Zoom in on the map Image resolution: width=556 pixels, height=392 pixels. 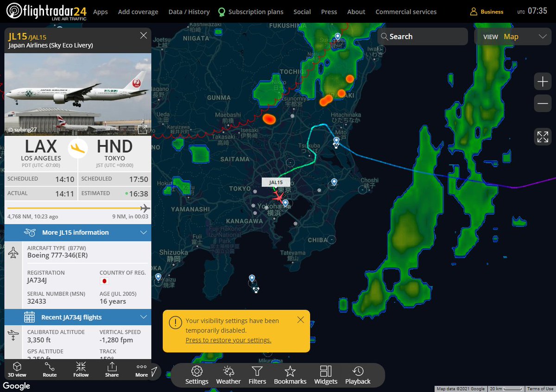(x=542, y=82)
